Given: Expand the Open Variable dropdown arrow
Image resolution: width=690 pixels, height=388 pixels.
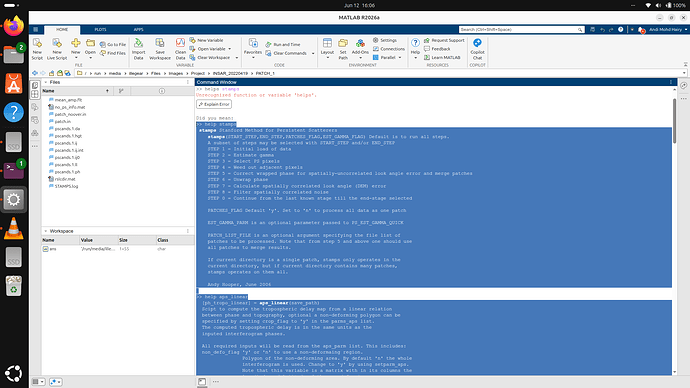Looking at the screenshot, I should click(x=229, y=49).
